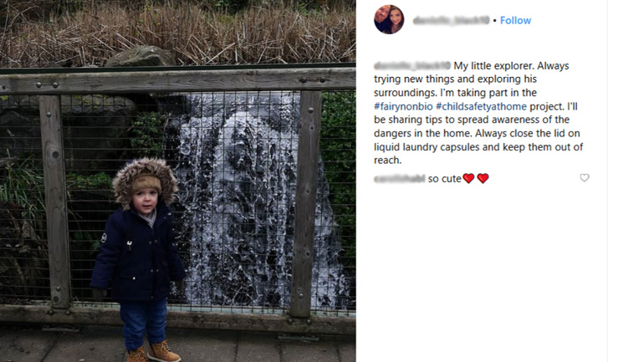Open the blurred username beside Follow
The width and height of the screenshot is (644, 362).
click(x=451, y=21)
